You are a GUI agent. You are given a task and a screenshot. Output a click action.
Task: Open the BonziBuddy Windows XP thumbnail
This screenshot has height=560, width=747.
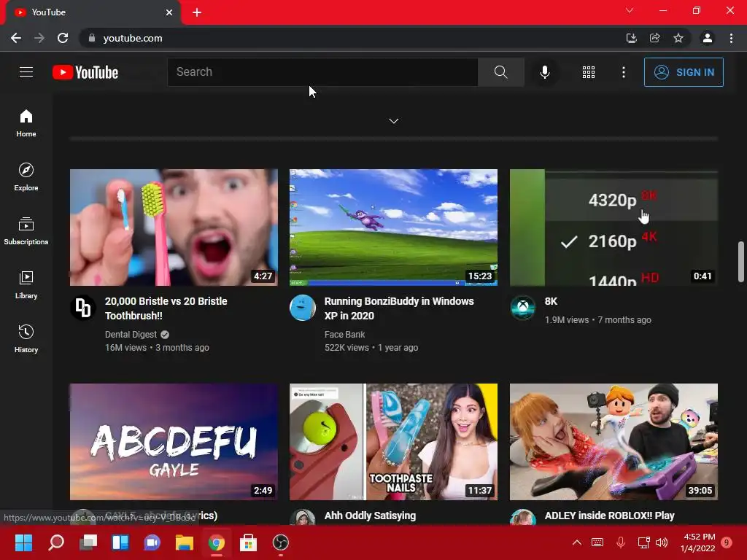click(393, 227)
